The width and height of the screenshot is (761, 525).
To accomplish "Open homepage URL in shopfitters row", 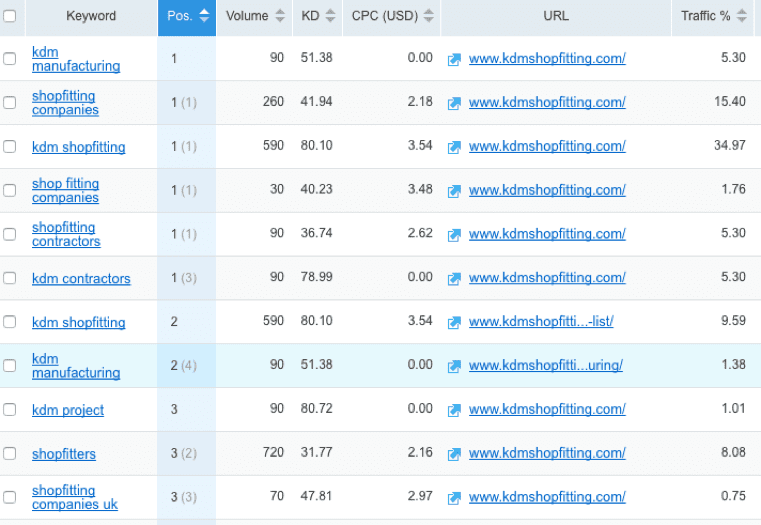I will 547,453.
